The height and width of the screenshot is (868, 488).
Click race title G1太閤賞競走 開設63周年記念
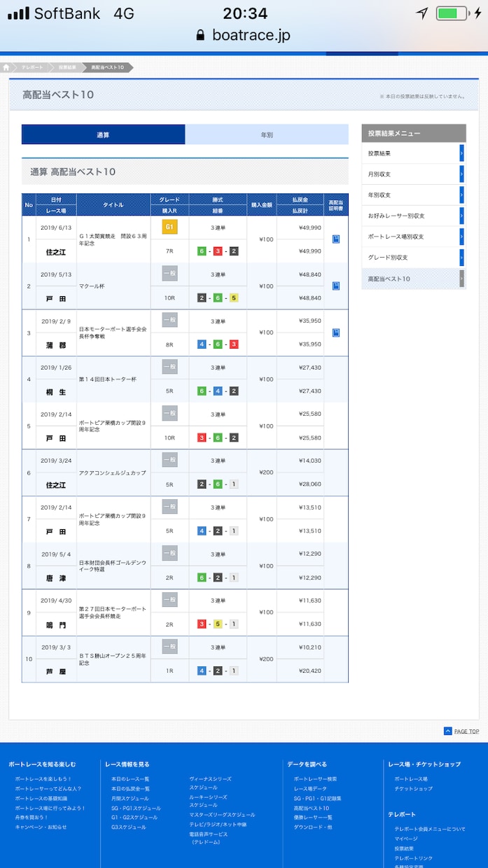click(x=113, y=239)
